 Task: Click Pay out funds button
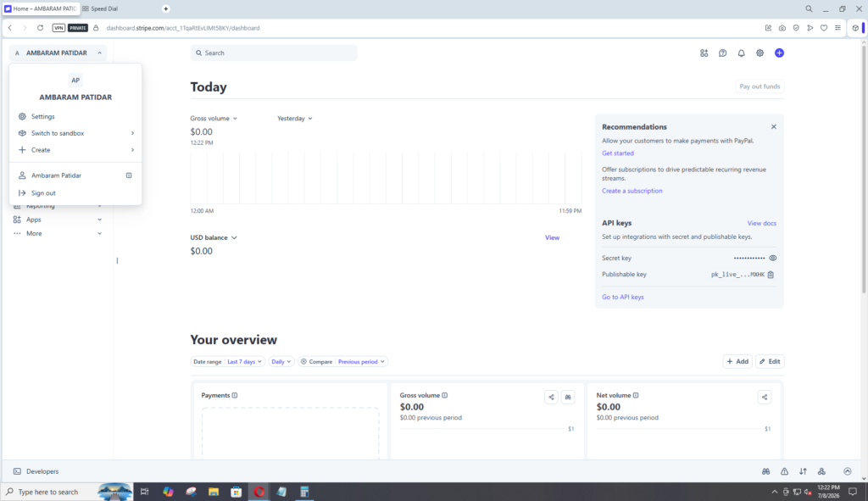click(x=759, y=86)
